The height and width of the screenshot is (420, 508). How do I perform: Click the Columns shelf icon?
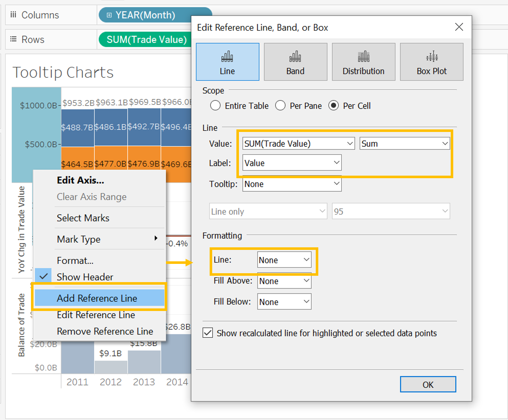[x=13, y=15]
